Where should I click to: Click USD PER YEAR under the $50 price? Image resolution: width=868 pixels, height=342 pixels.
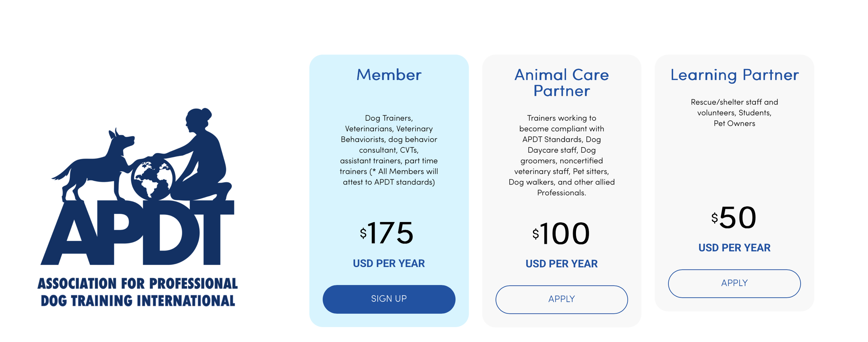point(734,248)
